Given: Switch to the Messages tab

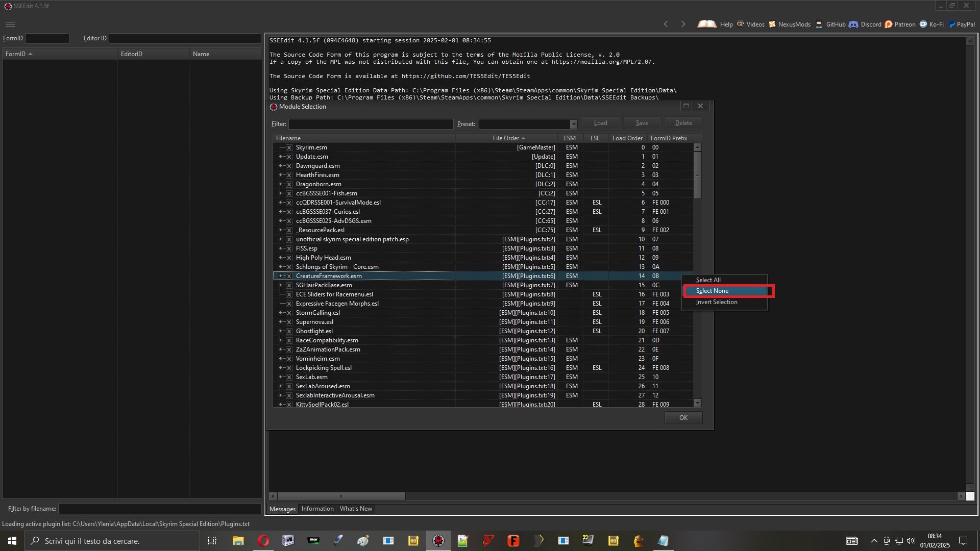Looking at the screenshot, I should [282, 509].
